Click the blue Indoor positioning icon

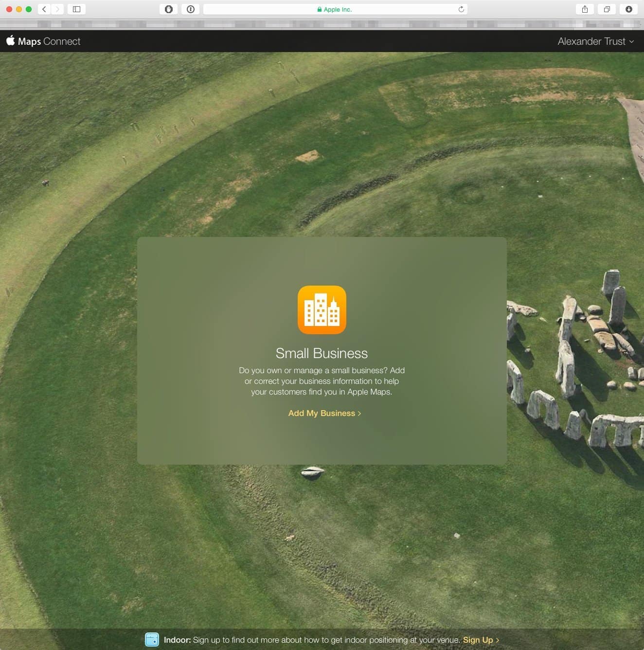(x=152, y=639)
